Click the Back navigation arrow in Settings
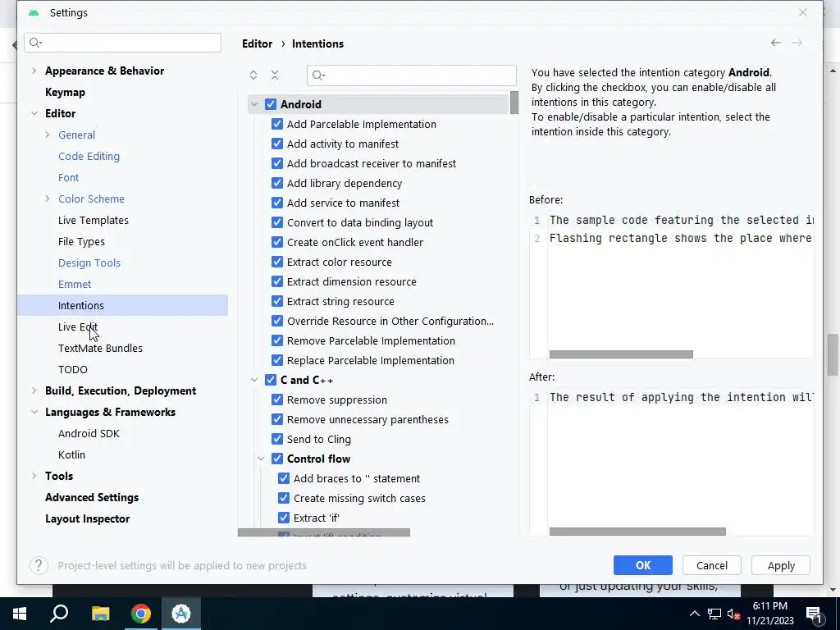The image size is (840, 630). [776, 43]
